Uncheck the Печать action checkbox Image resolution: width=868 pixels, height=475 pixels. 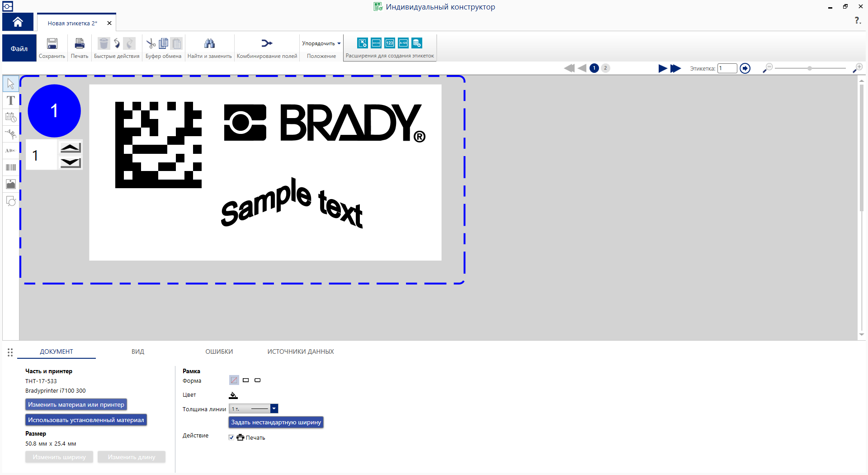[231, 437]
